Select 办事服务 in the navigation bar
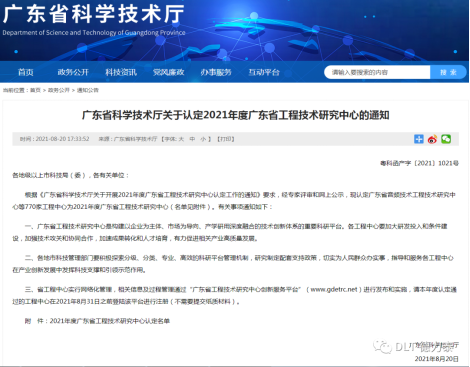This screenshot has width=470, height=367. coord(216,72)
